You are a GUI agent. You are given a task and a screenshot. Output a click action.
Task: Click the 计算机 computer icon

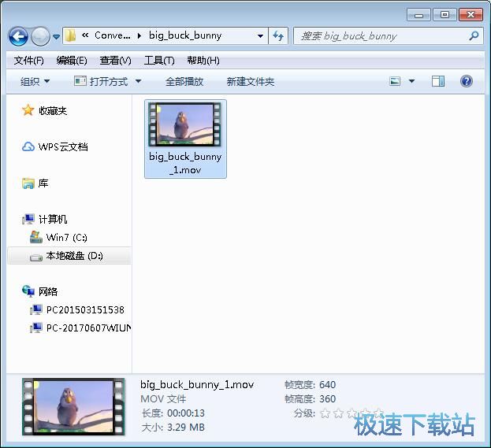pos(28,219)
